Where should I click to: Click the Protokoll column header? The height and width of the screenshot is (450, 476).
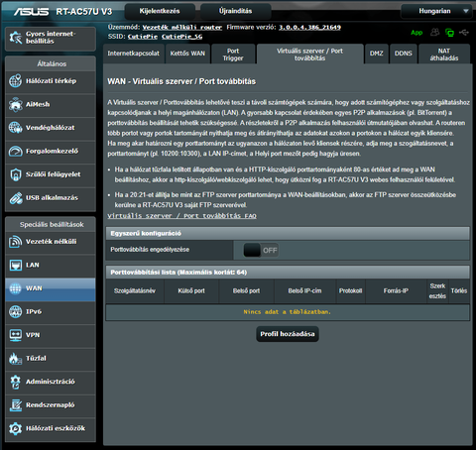click(x=350, y=291)
